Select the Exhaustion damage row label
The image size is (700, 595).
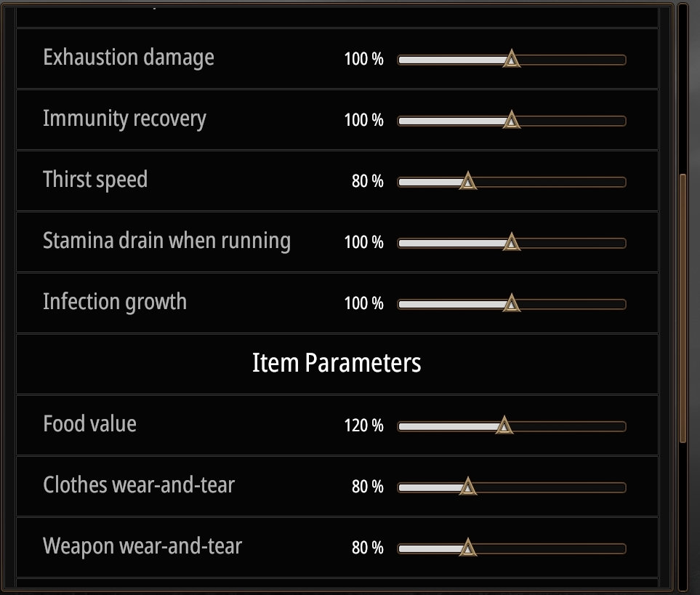coord(129,58)
